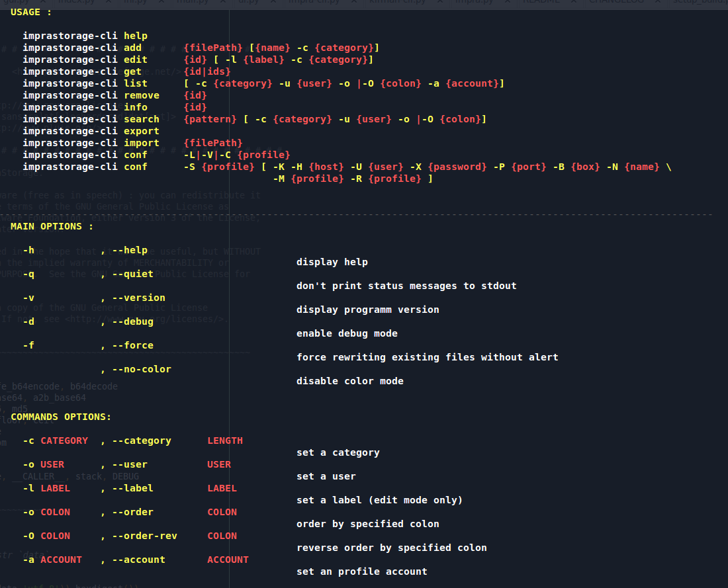Click the 'export' command text

141,131
